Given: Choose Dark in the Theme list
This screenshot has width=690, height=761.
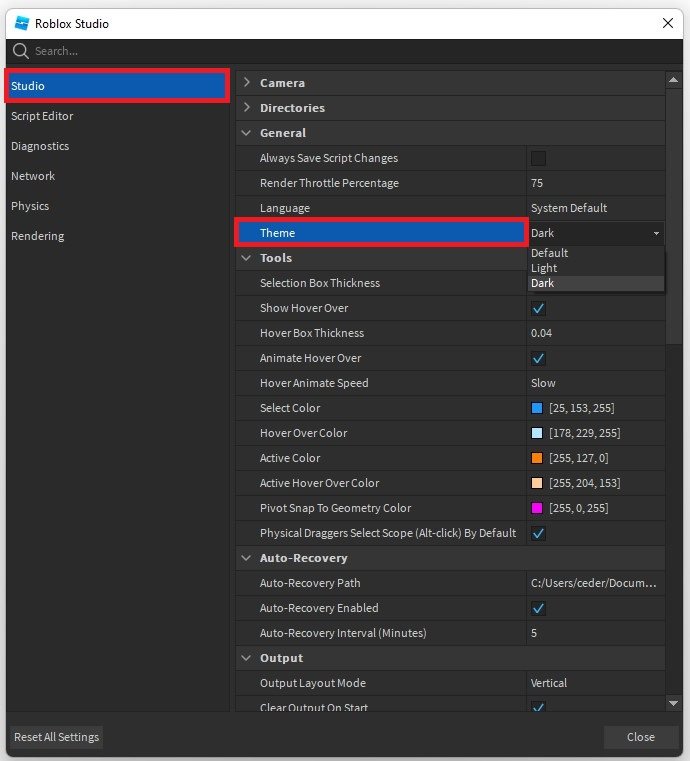Looking at the screenshot, I should click(x=596, y=283).
